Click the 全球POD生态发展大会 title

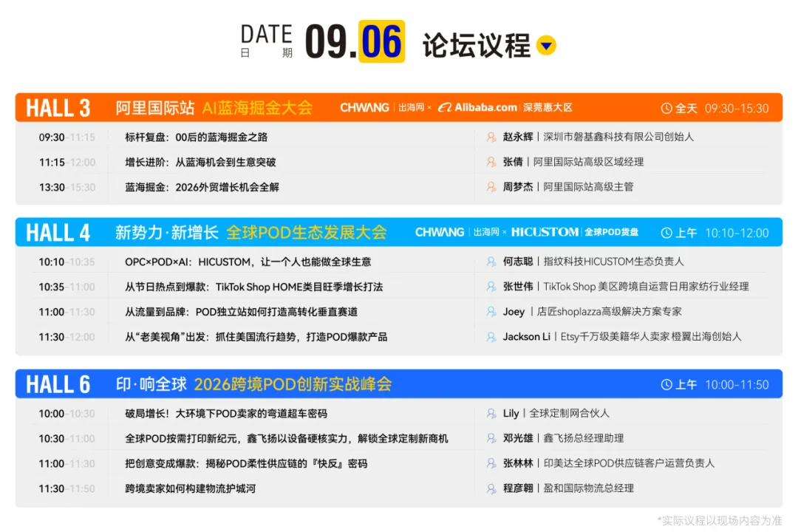307,233
